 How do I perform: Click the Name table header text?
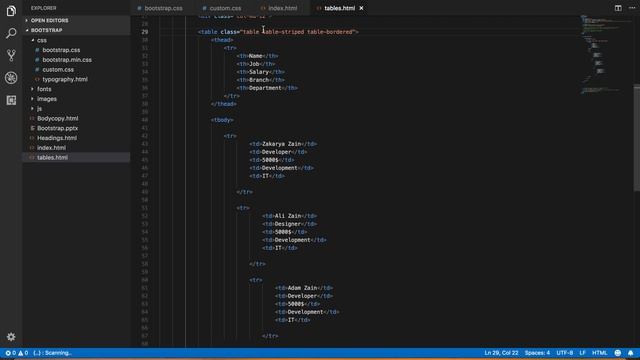point(256,56)
